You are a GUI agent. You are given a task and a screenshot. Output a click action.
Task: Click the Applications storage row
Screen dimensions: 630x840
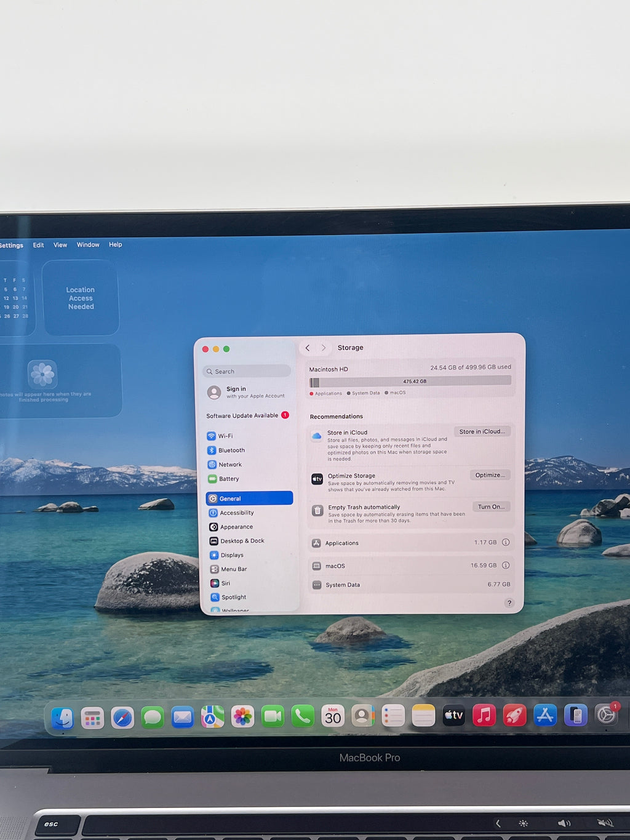410,543
